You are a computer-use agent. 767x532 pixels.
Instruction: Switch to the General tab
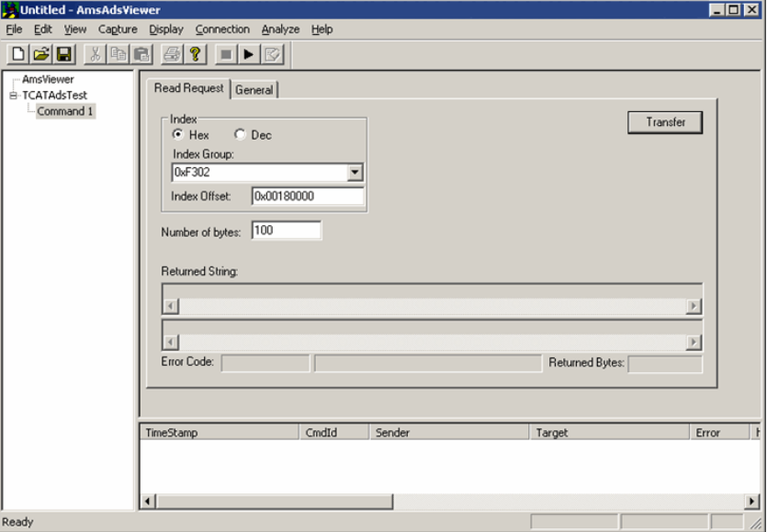[254, 90]
